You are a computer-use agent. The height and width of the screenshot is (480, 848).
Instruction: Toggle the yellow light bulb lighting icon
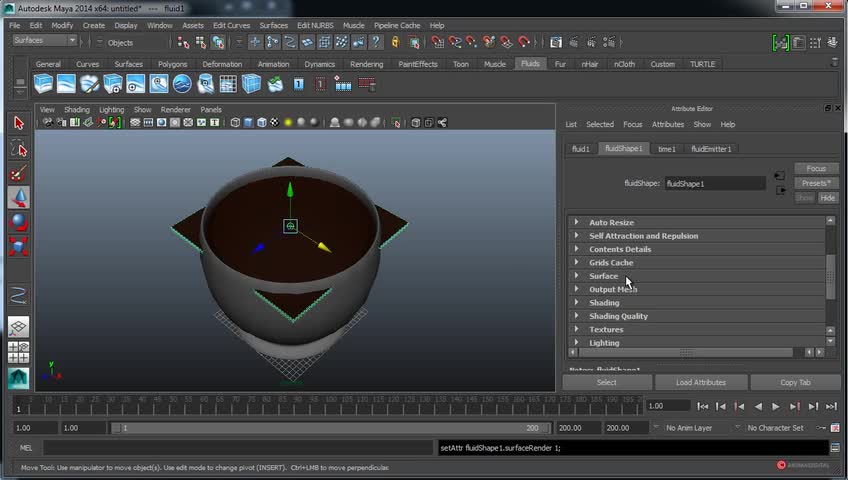coord(288,123)
